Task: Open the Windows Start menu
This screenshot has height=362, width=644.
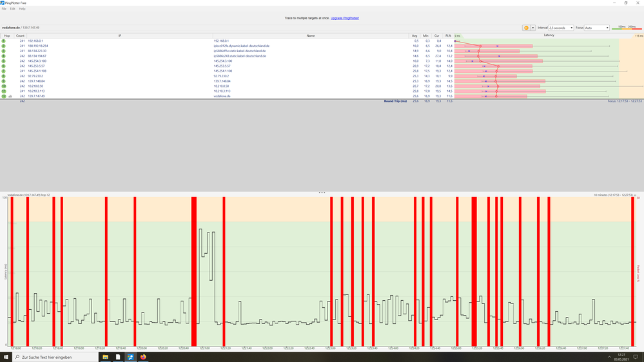Action: [6, 357]
